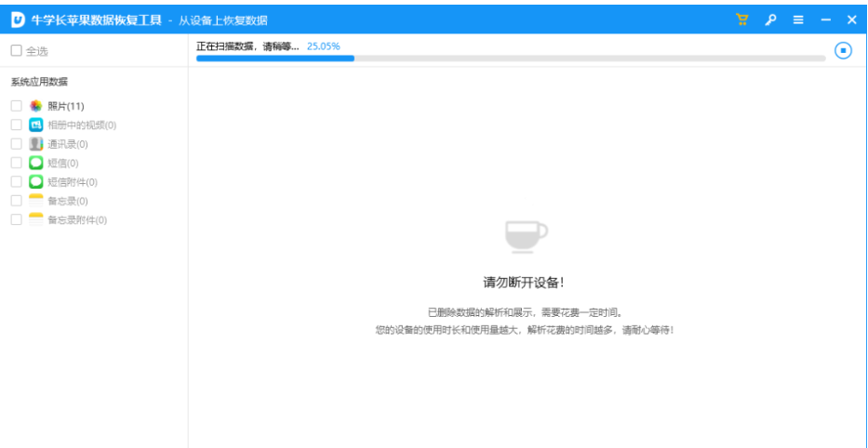868x448 pixels.
Task: Minimize the recovery tool window
Action: click(826, 20)
